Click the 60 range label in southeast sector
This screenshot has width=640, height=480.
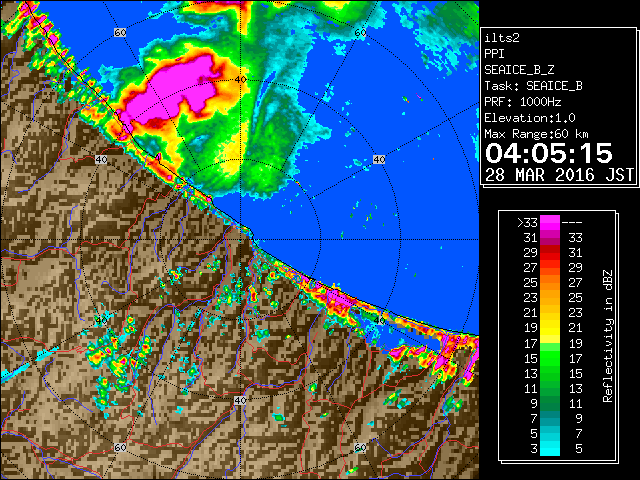(360, 447)
